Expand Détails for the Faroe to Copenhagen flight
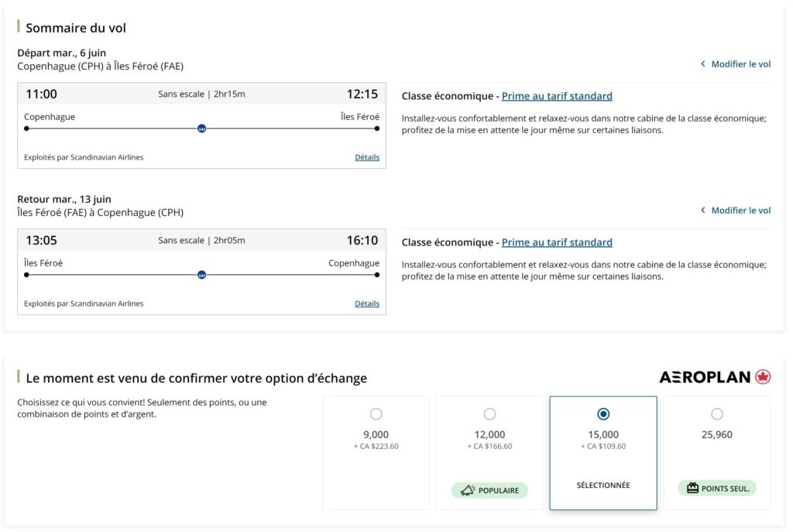The image size is (793, 532). [x=367, y=304]
